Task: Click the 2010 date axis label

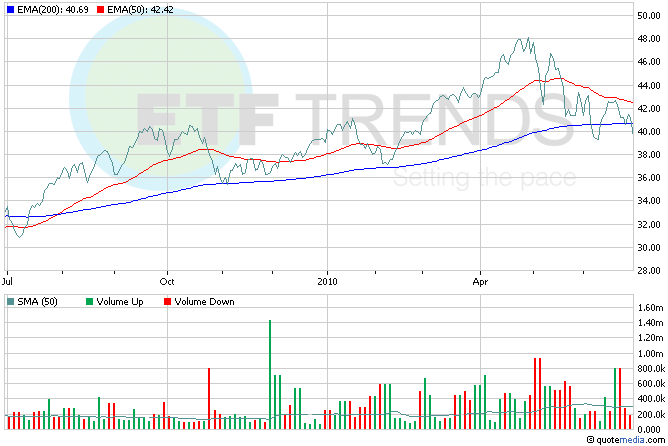Action: pyautogui.click(x=327, y=282)
